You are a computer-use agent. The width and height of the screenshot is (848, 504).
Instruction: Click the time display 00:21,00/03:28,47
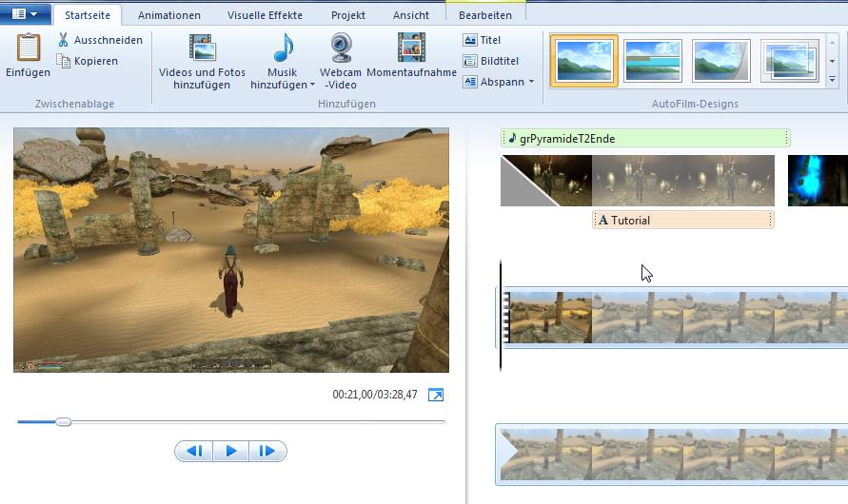pos(375,395)
